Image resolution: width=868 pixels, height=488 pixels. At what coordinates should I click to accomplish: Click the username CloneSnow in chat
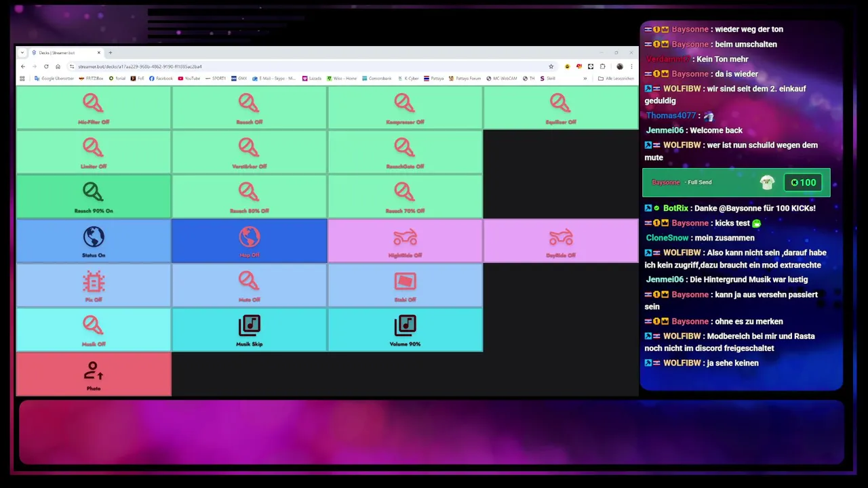667,238
